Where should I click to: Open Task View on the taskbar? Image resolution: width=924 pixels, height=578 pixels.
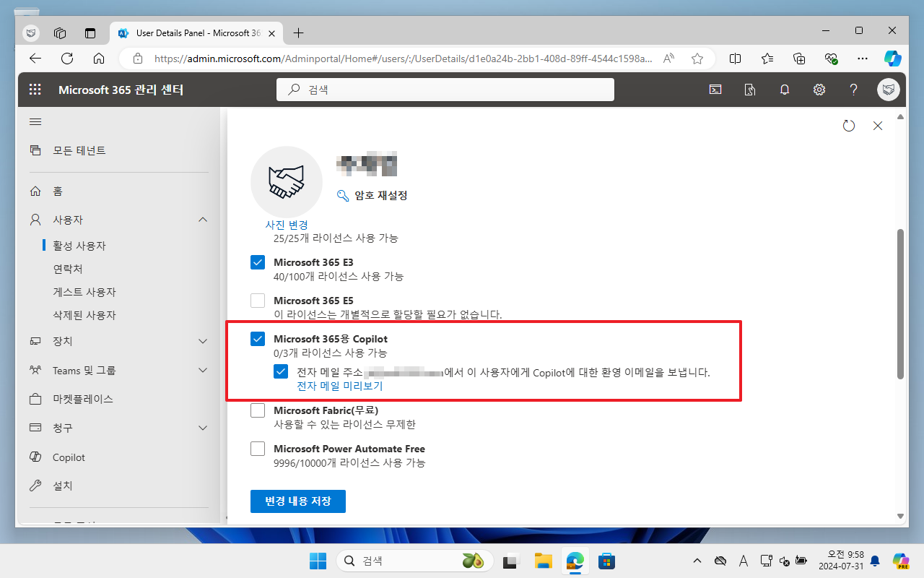coord(512,561)
